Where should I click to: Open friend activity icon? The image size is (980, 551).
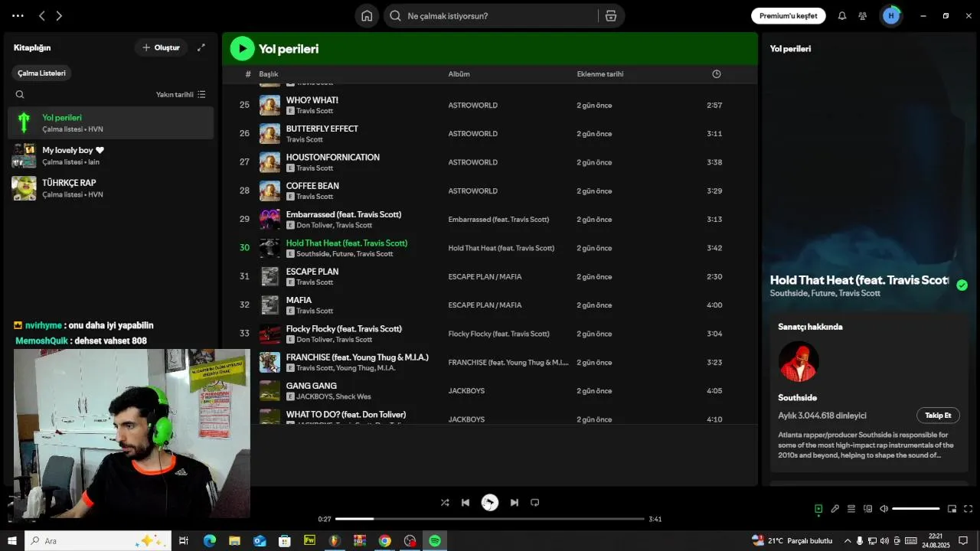863,16
